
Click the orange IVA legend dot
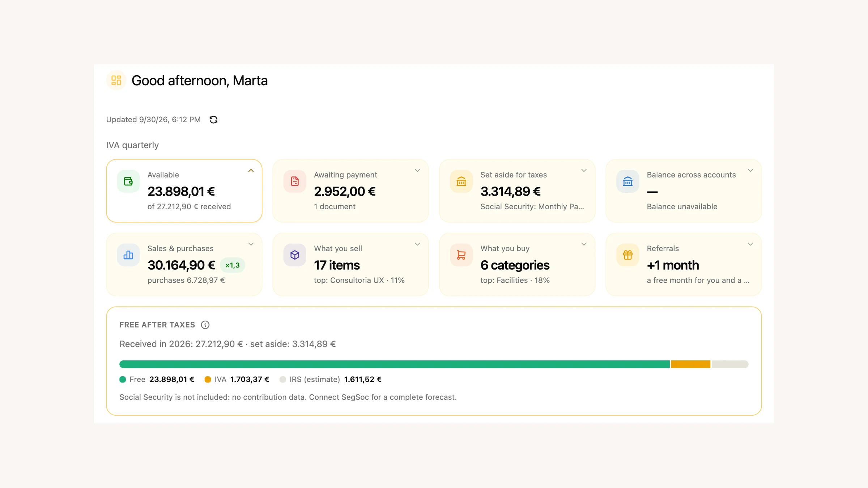(x=208, y=380)
